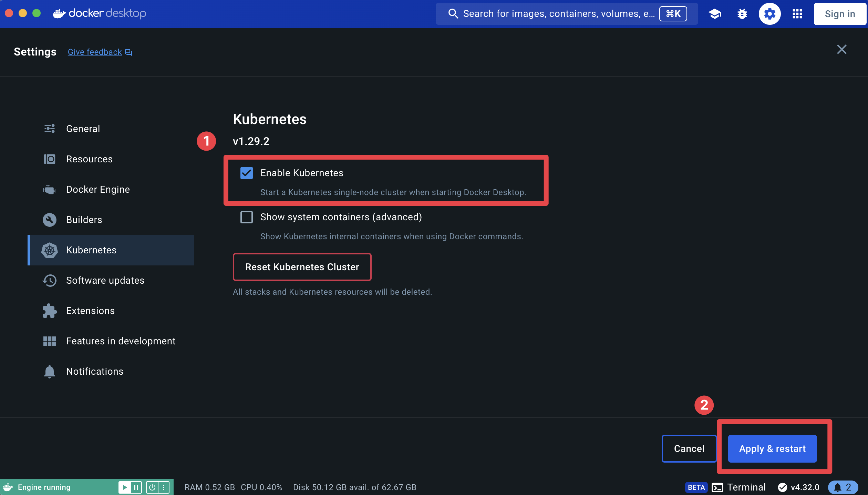Click the Software updates history icon
This screenshot has width=868, height=495.
tap(50, 280)
